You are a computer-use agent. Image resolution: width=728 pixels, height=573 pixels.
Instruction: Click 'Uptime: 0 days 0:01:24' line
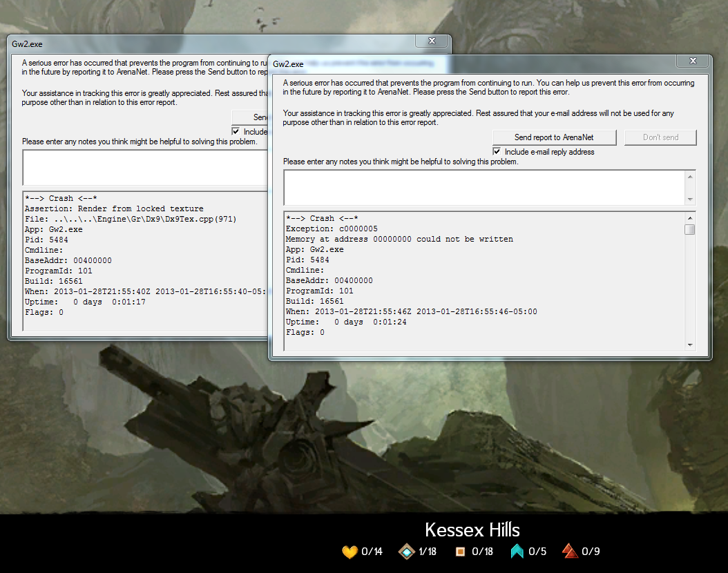tap(346, 322)
